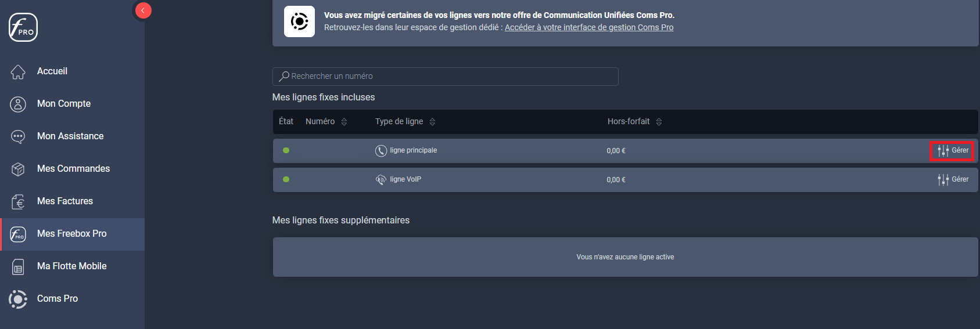
Task: Click the État column header
Action: 286,121
